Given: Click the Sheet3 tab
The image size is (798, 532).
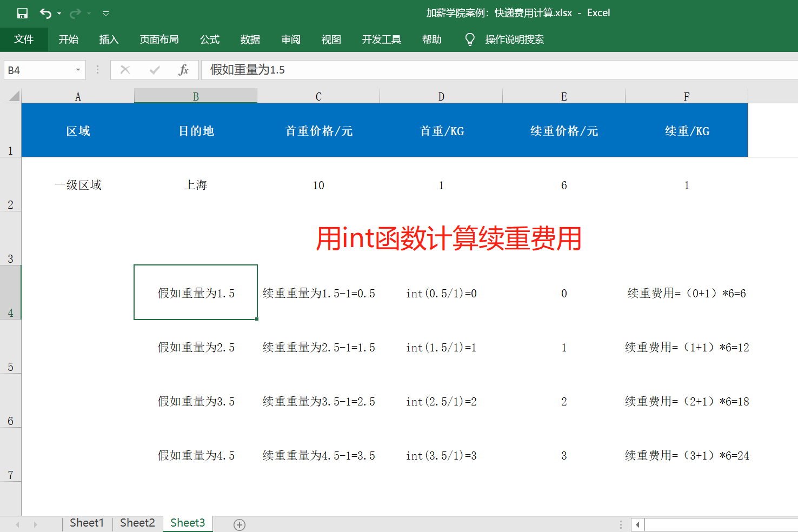Looking at the screenshot, I should [188, 523].
